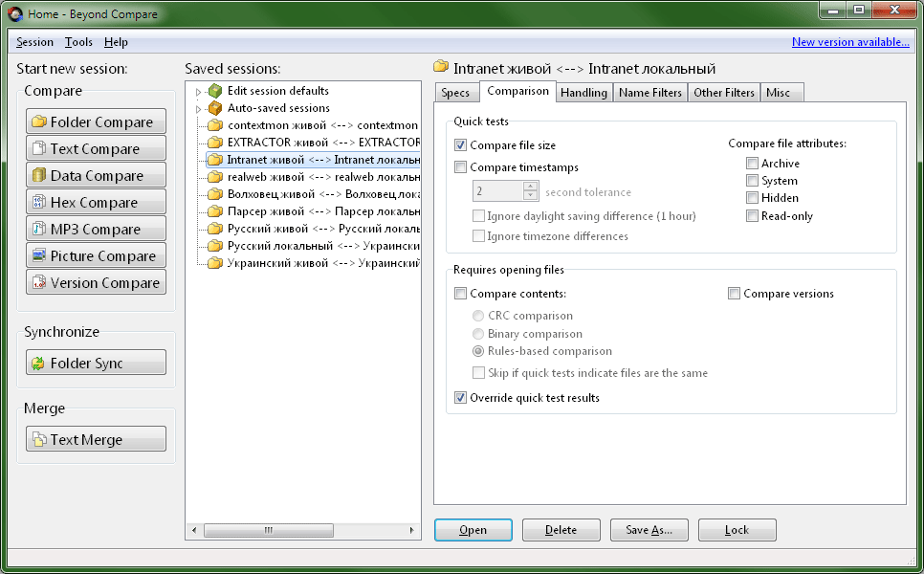Check the Archive attribute box
Image resolution: width=924 pixels, height=574 pixels.
[x=752, y=164]
